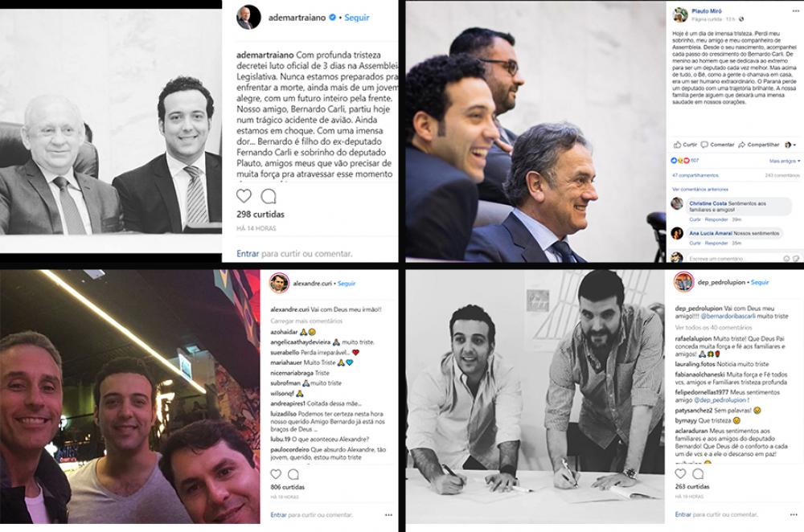This screenshot has height=532, width=804.
Task: Tap heart icon on dep_pedrolupion post
Action: point(680,473)
